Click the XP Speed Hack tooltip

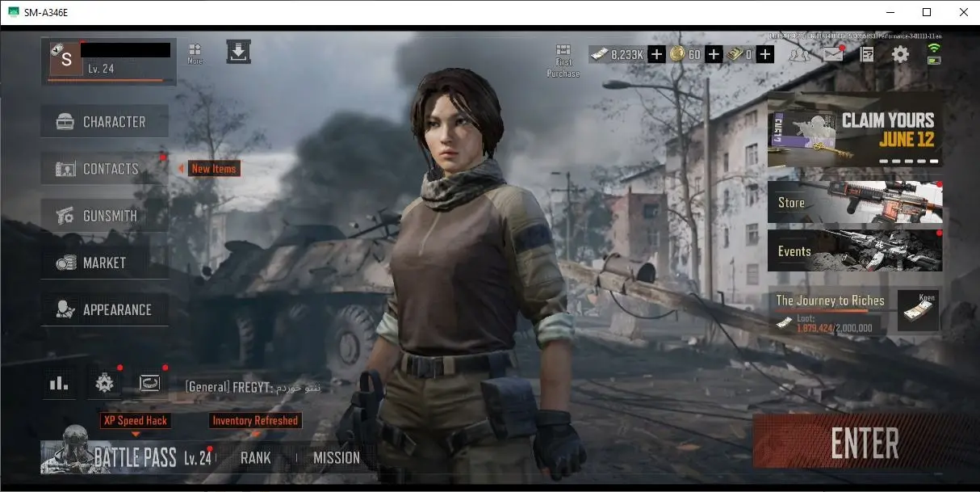(136, 420)
